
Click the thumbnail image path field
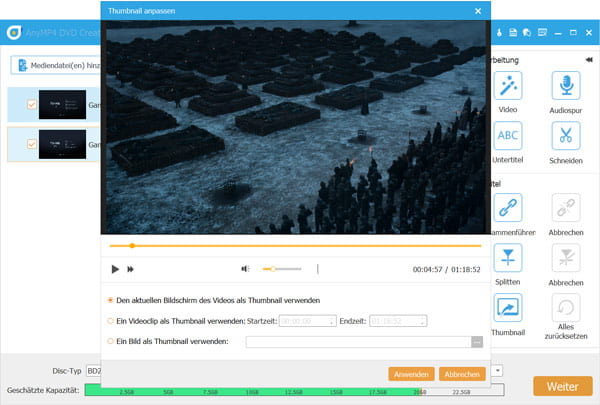[x=359, y=342]
